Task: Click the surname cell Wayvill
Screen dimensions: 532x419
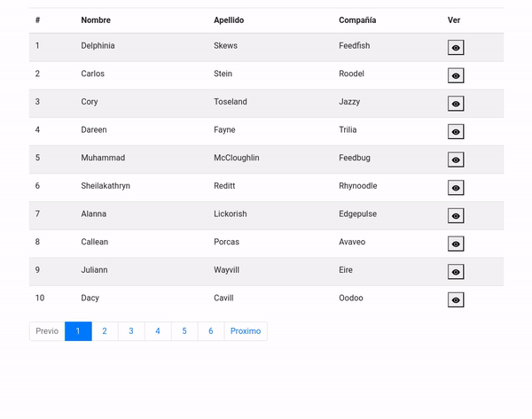Action: [227, 270]
